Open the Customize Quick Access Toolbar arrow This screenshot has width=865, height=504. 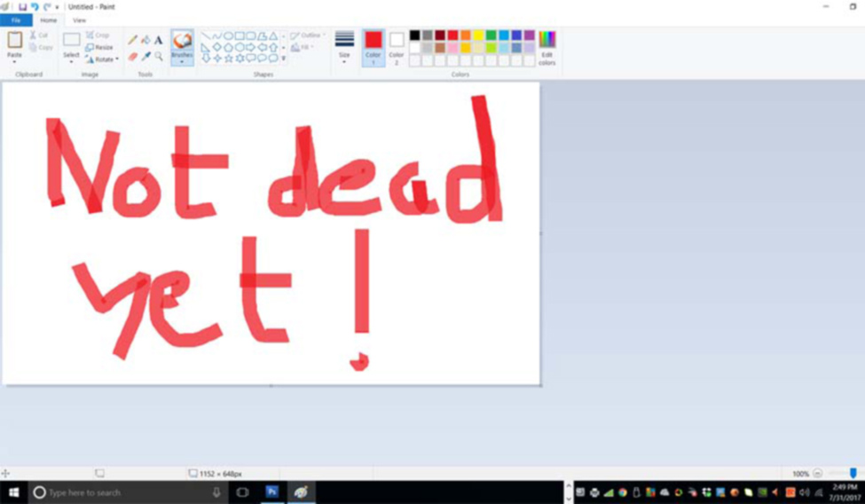(57, 7)
